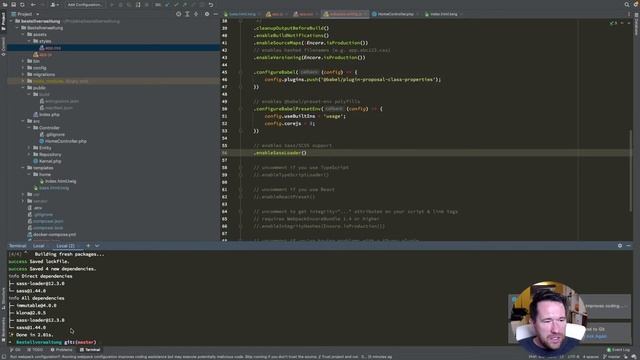Click the editor vertical scrollbar
640x360 pixels.
[x=631, y=171]
